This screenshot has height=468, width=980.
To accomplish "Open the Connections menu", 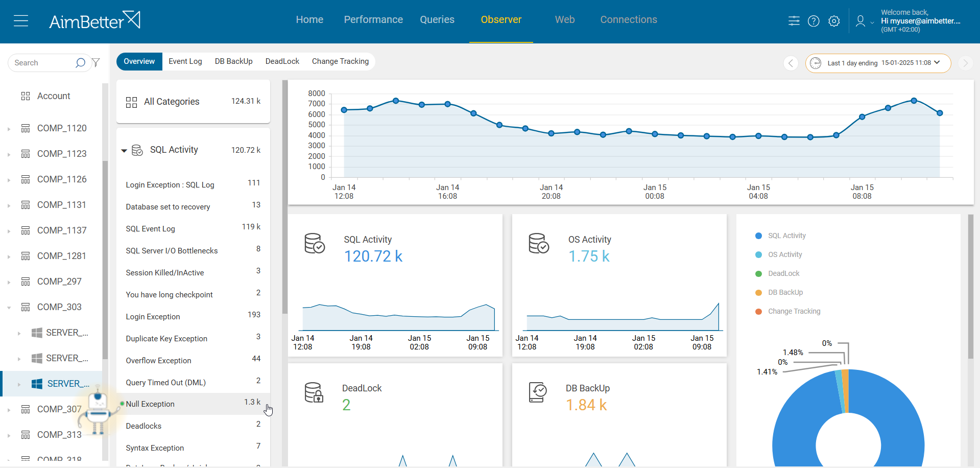I will point(629,19).
